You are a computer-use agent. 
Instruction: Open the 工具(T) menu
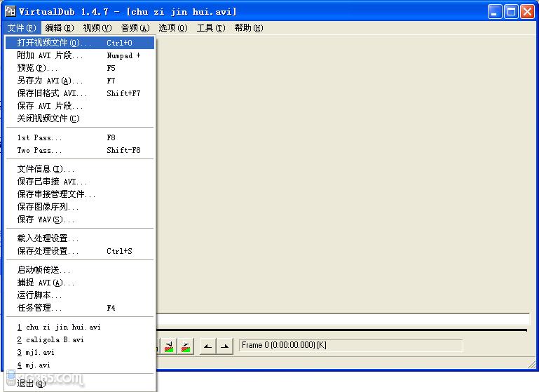pos(211,28)
